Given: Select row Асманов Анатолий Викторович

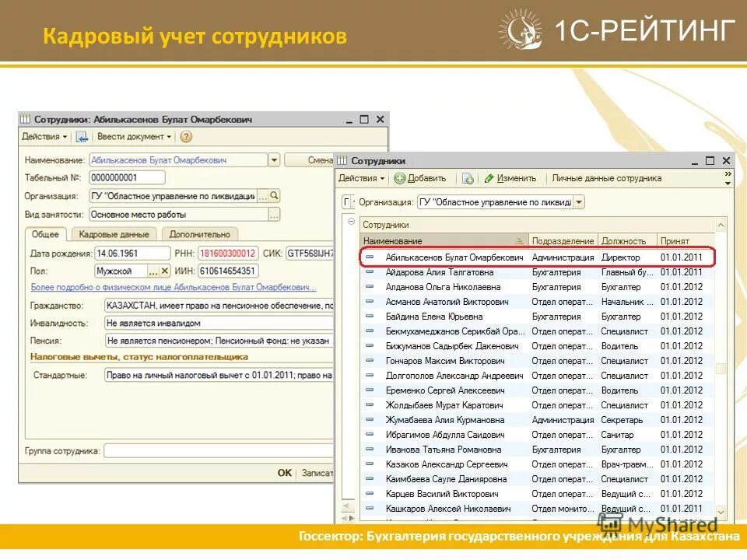Looking at the screenshot, I should [x=538, y=302].
